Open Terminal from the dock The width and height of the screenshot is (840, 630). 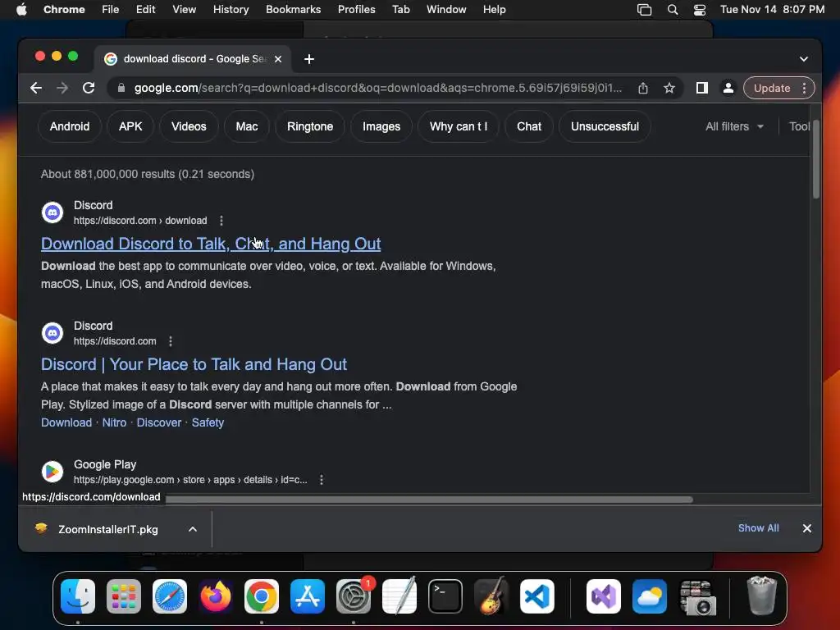445,596
